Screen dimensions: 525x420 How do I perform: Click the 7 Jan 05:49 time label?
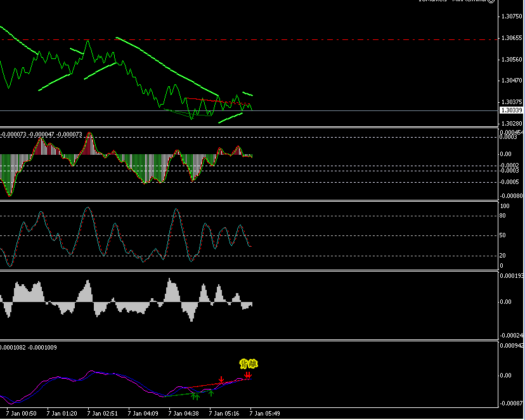[265, 414]
